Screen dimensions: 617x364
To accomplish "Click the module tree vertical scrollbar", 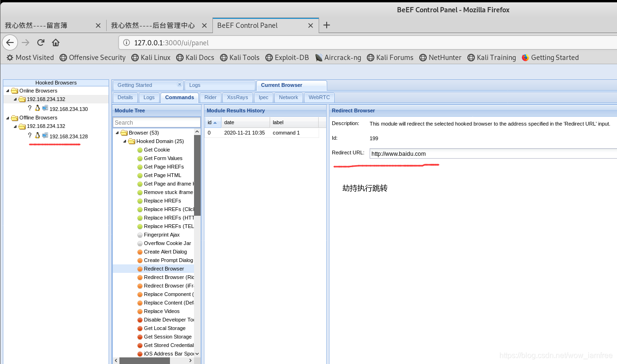I will [197, 175].
